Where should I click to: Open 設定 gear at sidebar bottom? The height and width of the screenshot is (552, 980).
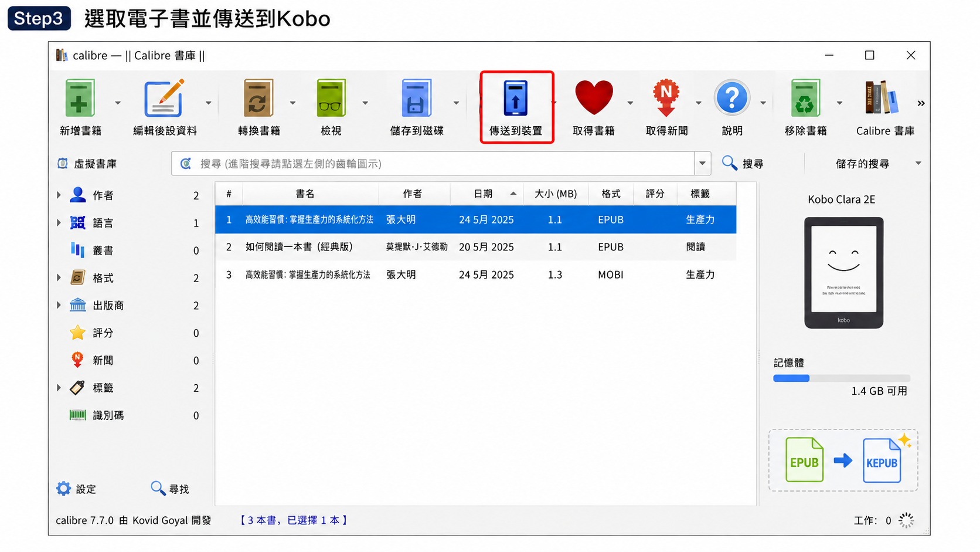(76, 489)
